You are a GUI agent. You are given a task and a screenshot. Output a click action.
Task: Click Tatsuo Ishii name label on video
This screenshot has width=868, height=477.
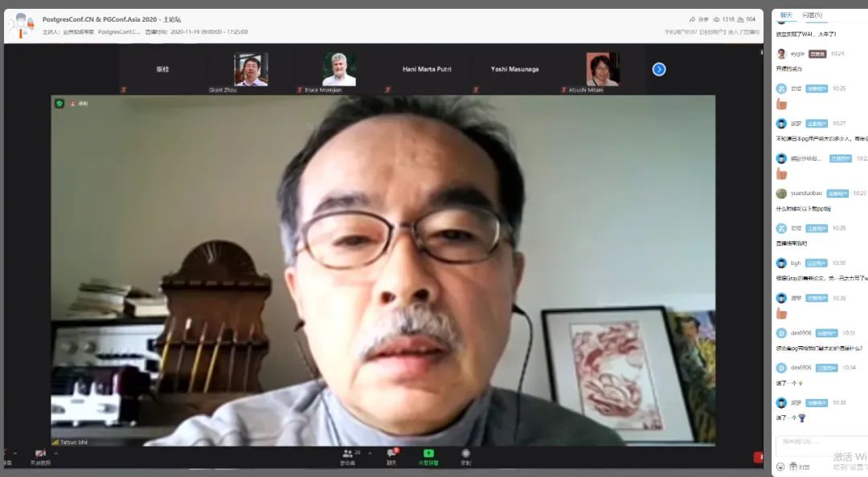(x=74, y=442)
